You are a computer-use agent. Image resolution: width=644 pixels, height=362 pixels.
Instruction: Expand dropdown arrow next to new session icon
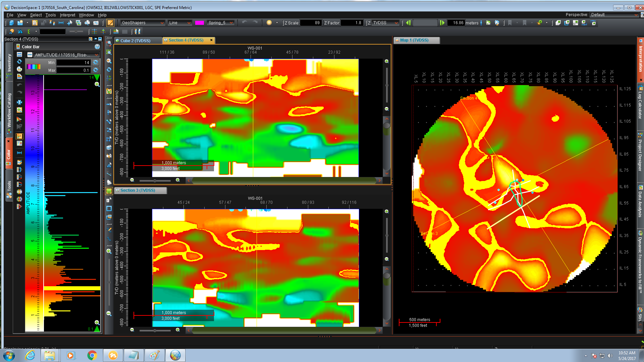coord(27,23)
